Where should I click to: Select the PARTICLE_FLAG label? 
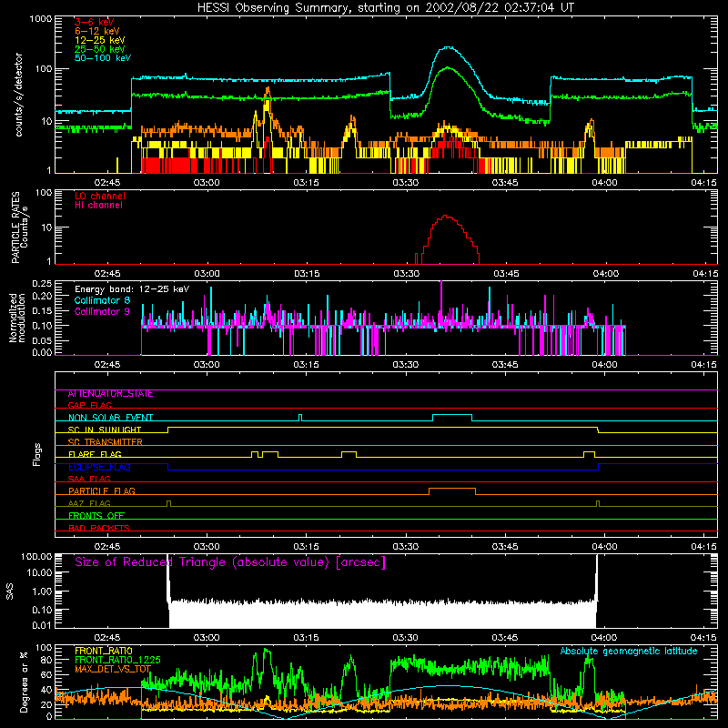pyautogui.click(x=102, y=491)
